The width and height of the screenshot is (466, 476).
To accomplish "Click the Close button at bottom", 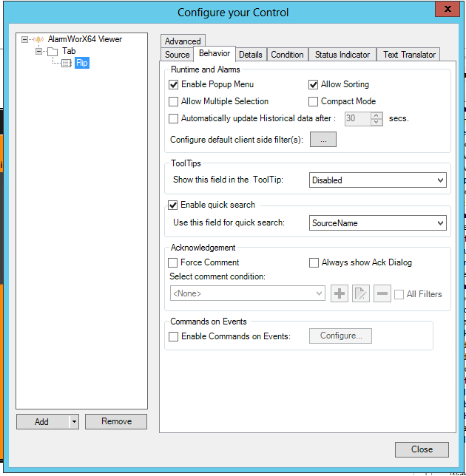I will point(422,449).
